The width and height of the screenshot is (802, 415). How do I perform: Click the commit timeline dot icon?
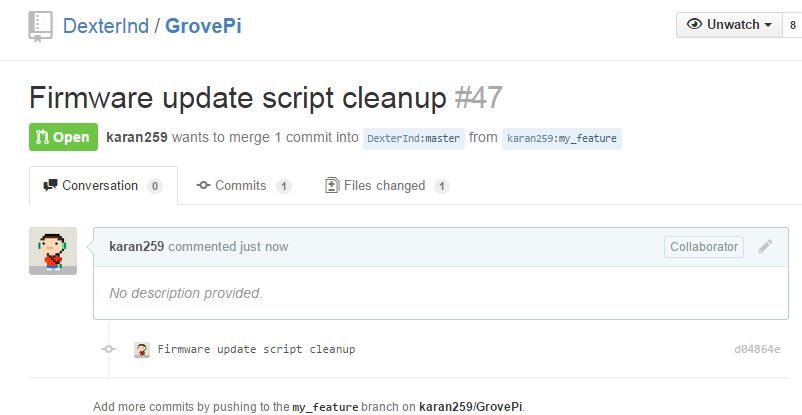108,349
